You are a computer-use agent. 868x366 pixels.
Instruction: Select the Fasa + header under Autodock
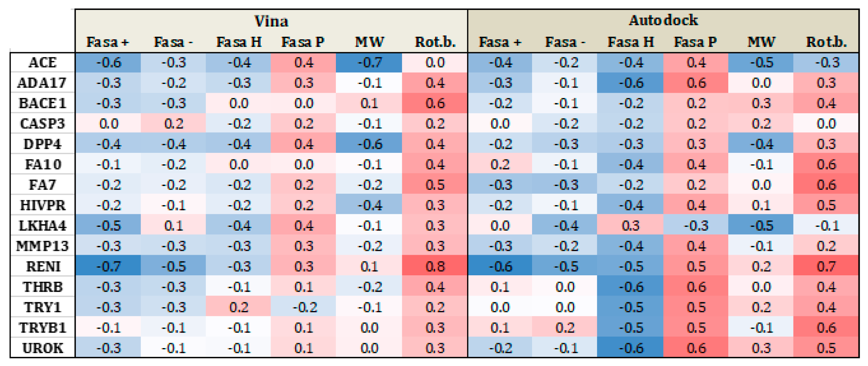(x=500, y=42)
